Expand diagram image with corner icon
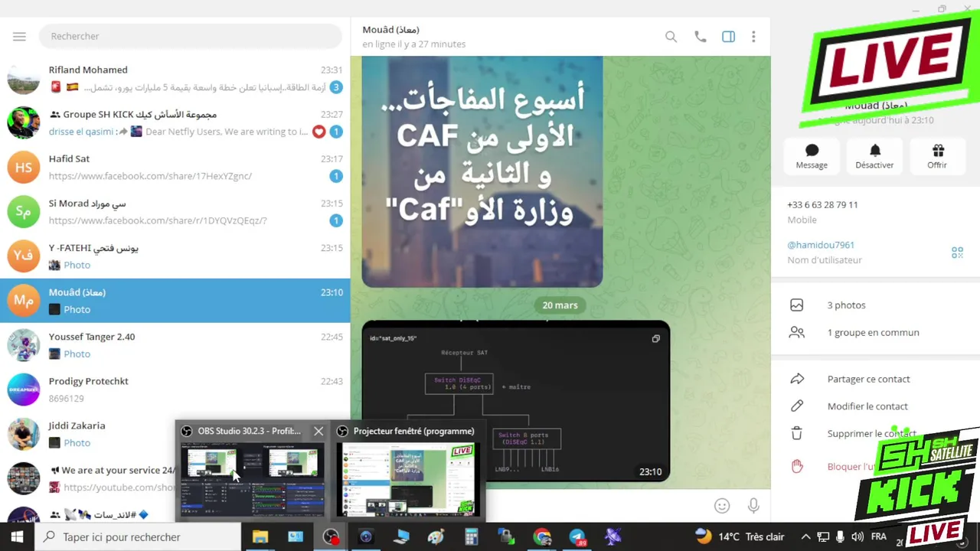The image size is (980, 551). (x=655, y=338)
